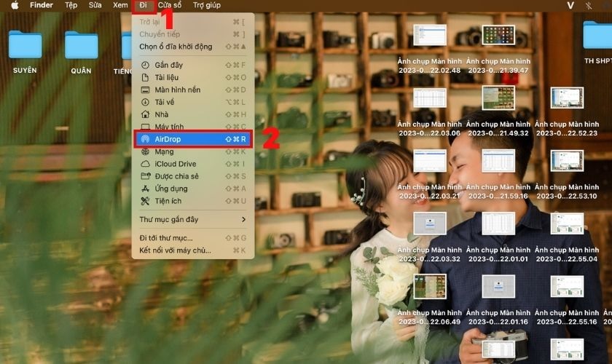Expand the Thư mục gần đây submenu
Image resolution: width=612 pixels, height=364 pixels.
pyautogui.click(x=243, y=219)
